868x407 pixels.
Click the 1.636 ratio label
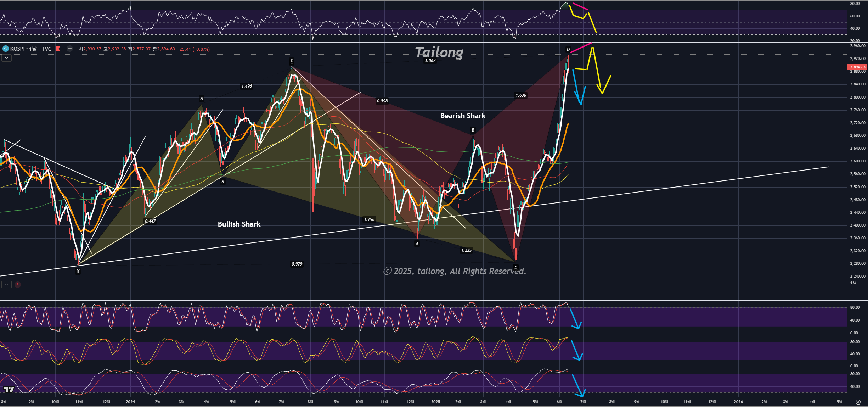tap(521, 95)
